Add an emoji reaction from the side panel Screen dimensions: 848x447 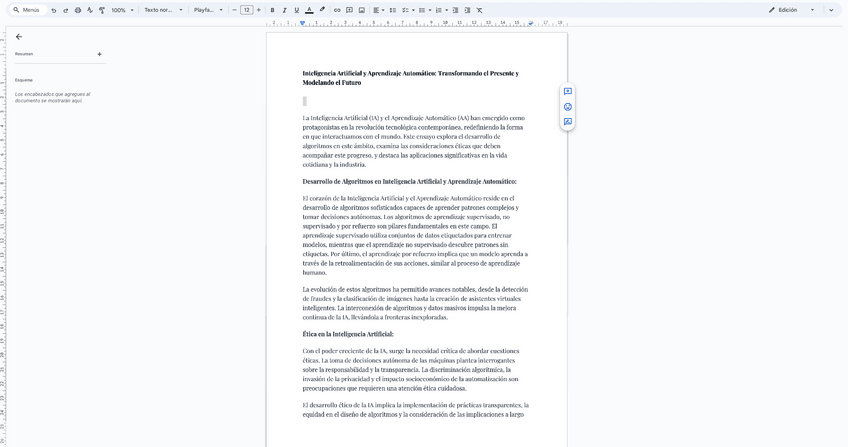point(567,106)
